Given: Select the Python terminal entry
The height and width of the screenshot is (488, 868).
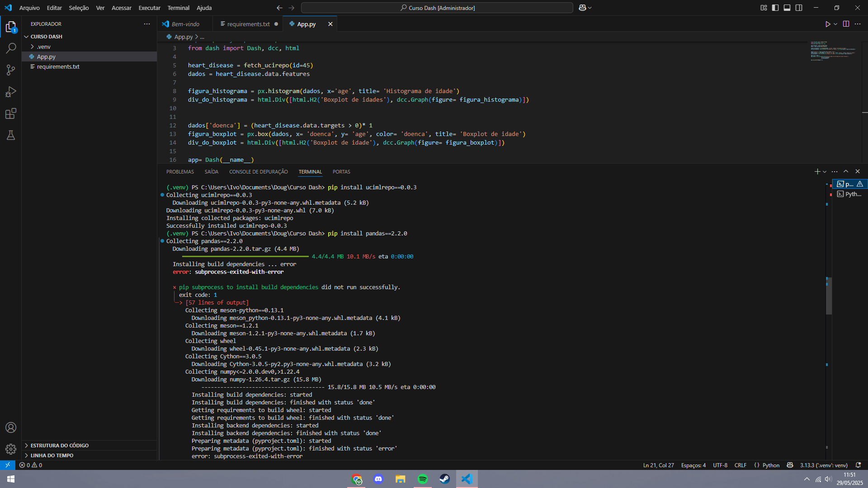Looking at the screenshot, I should tap(849, 194).
